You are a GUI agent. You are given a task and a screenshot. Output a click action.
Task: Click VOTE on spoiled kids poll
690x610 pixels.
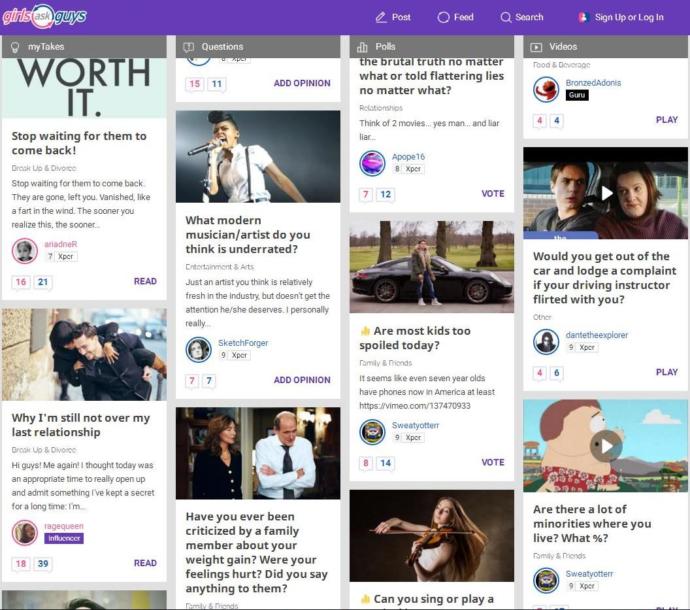pos(493,463)
